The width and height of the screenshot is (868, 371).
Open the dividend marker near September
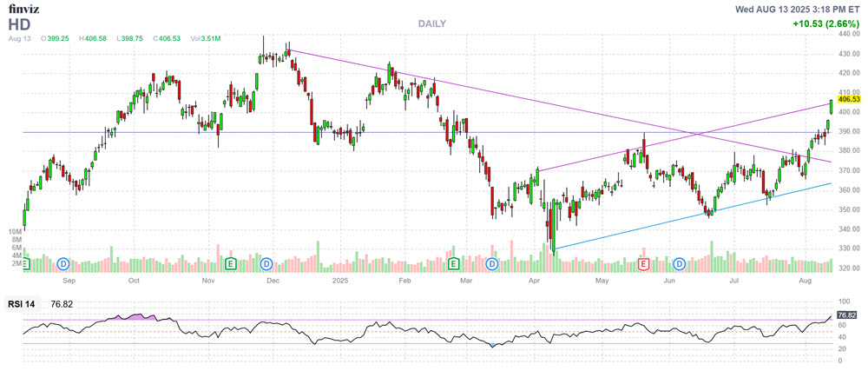[64, 264]
